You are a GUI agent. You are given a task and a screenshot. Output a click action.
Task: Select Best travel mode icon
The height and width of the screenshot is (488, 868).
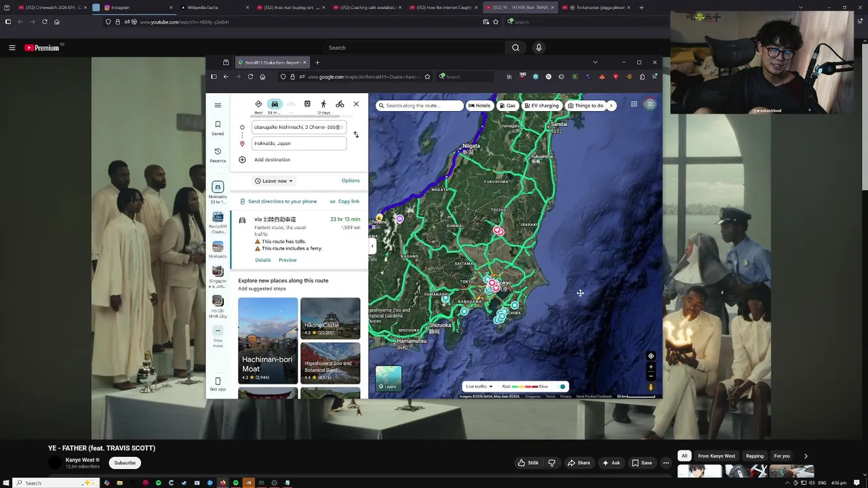(x=258, y=105)
